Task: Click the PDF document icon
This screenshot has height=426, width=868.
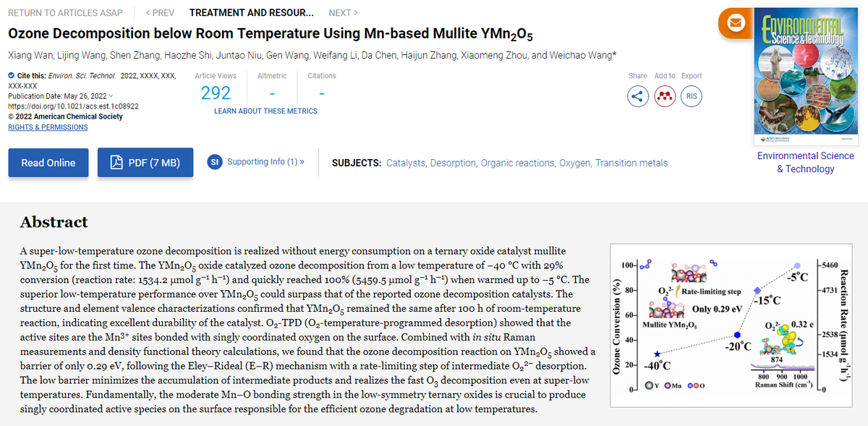Action: (116, 163)
